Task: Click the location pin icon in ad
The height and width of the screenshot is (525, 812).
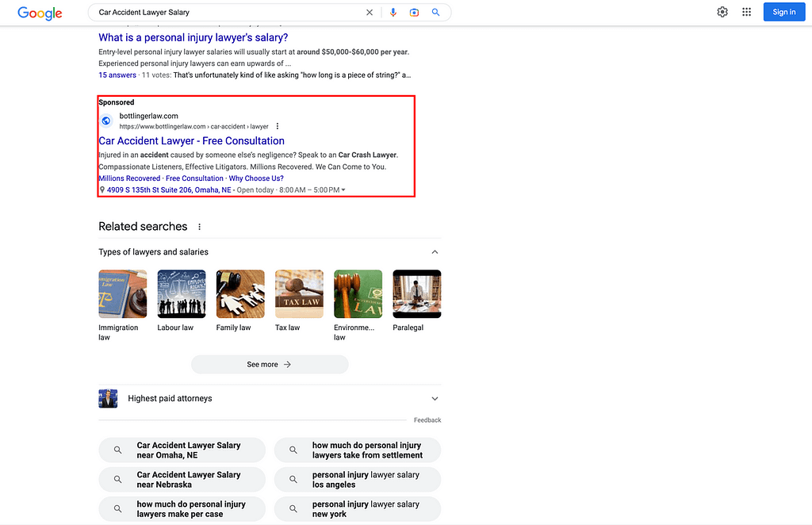Action: (102, 190)
